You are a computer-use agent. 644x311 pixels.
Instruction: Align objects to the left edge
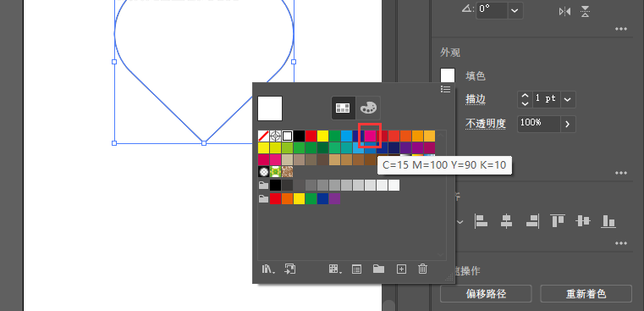tap(481, 221)
